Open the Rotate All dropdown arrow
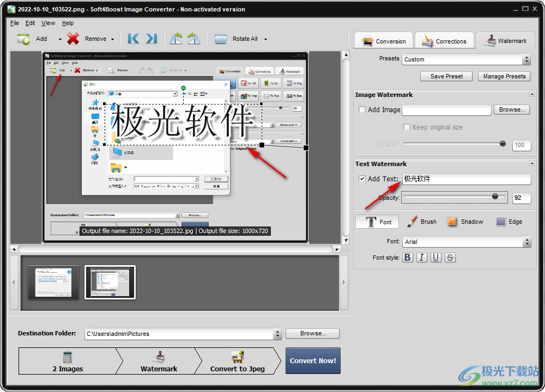This screenshot has height=392, width=545. (x=265, y=39)
